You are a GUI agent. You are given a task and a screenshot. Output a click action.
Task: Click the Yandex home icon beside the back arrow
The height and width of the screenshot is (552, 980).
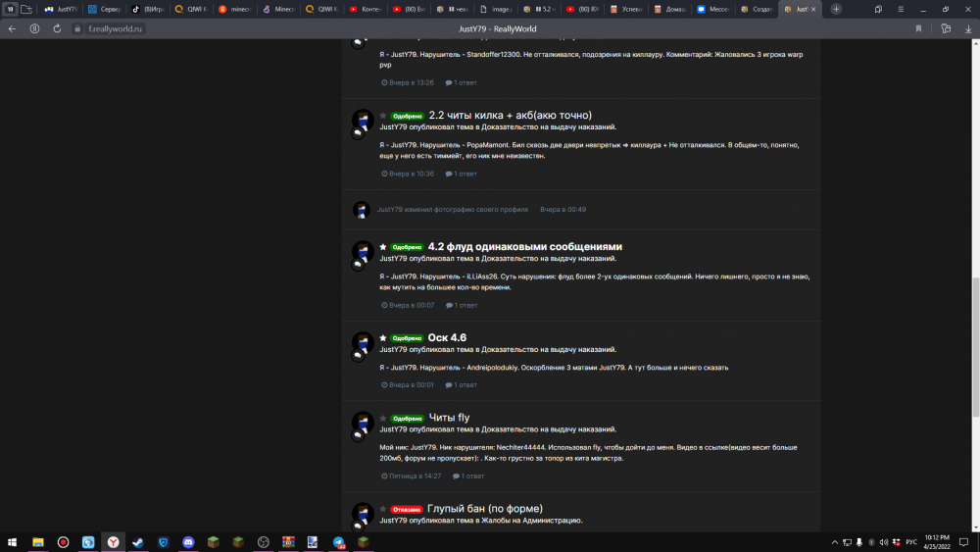pyautogui.click(x=34, y=28)
